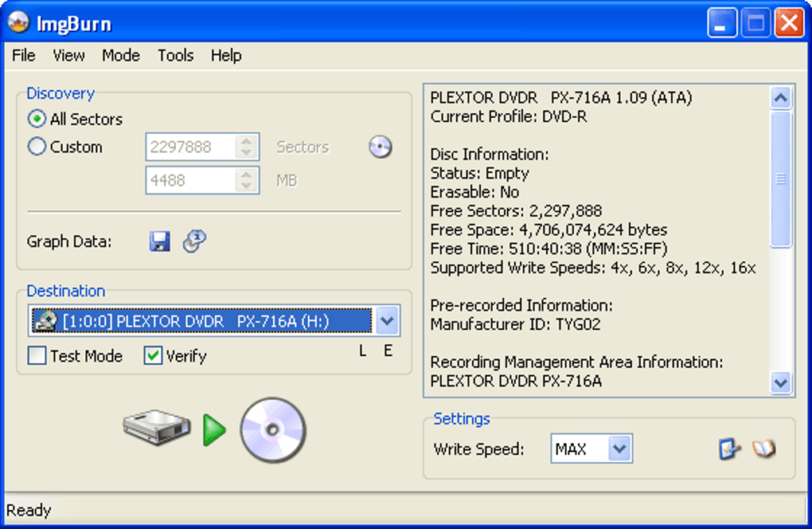Click the 'Status: Empty' line

point(479,173)
